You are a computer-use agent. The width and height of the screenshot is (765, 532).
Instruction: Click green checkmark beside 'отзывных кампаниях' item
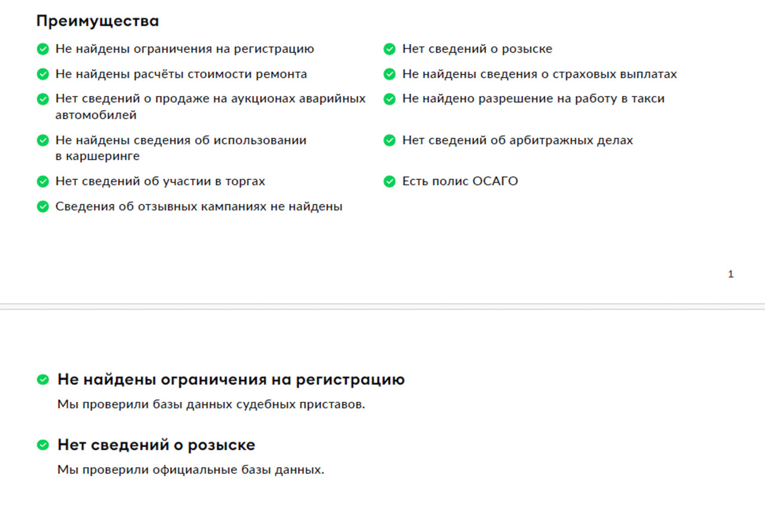(42, 207)
